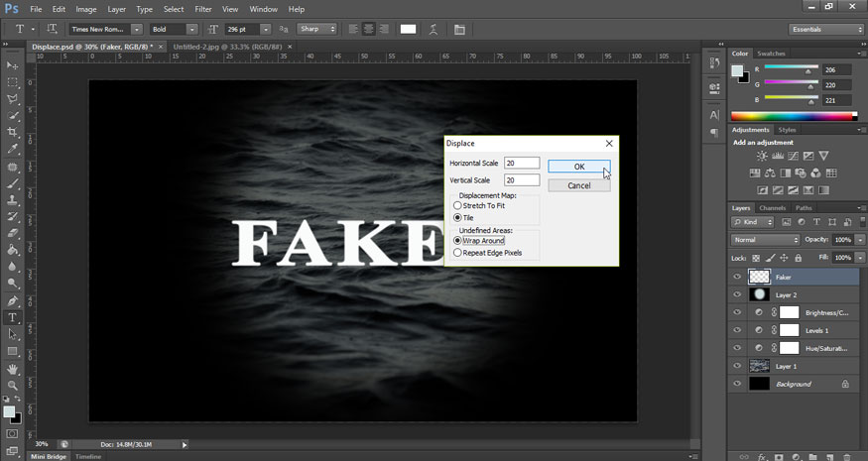The width and height of the screenshot is (868, 461).
Task: Click the text color swatch in options bar
Action: pos(408,30)
